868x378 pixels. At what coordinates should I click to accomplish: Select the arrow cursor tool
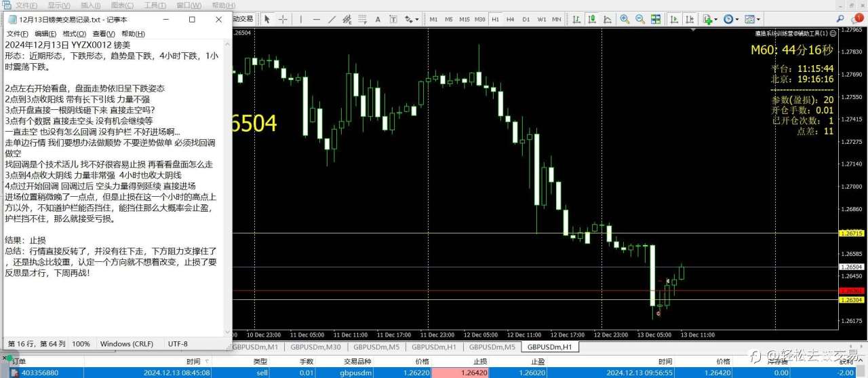[x=267, y=19]
